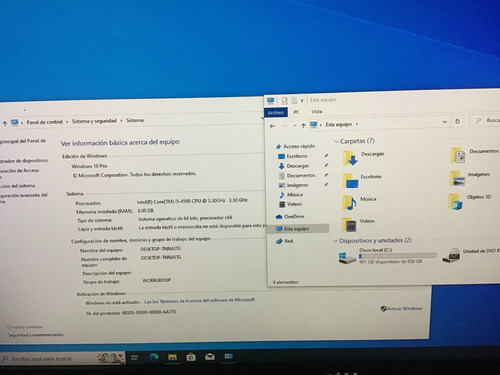This screenshot has height=375, width=500.
Task: Open Microsoft Store from the taskbar
Action: point(191,357)
